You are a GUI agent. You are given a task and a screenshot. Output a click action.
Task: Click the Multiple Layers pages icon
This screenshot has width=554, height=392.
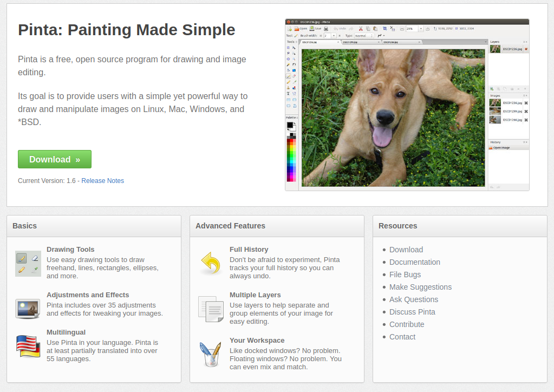pyautogui.click(x=211, y=309)
